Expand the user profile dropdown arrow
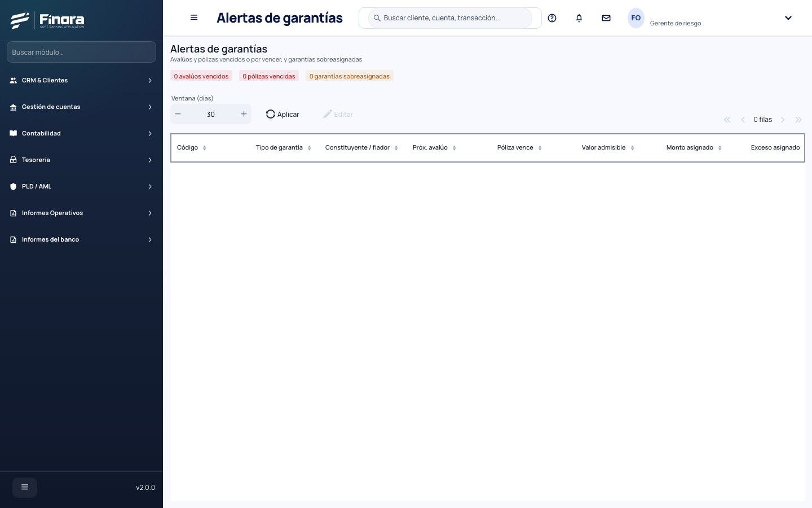Viewport: 812px width, 508px height. point(788,18)
